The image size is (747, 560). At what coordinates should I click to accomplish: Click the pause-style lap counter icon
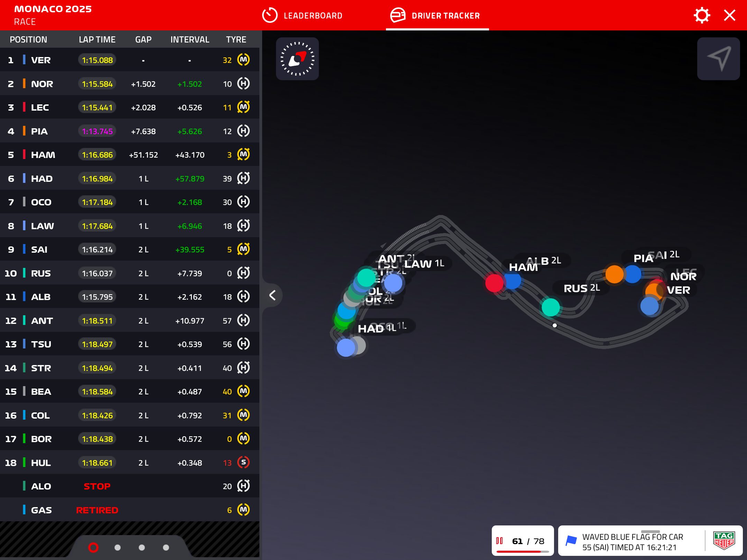pos(499,541)
